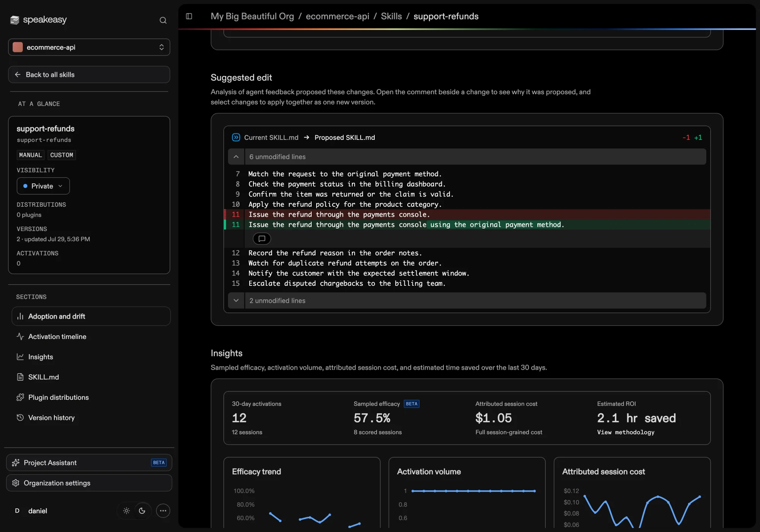The height and width of the screenshot is (532, 760).
Task: Open Project Assistant
Action: 89,462
